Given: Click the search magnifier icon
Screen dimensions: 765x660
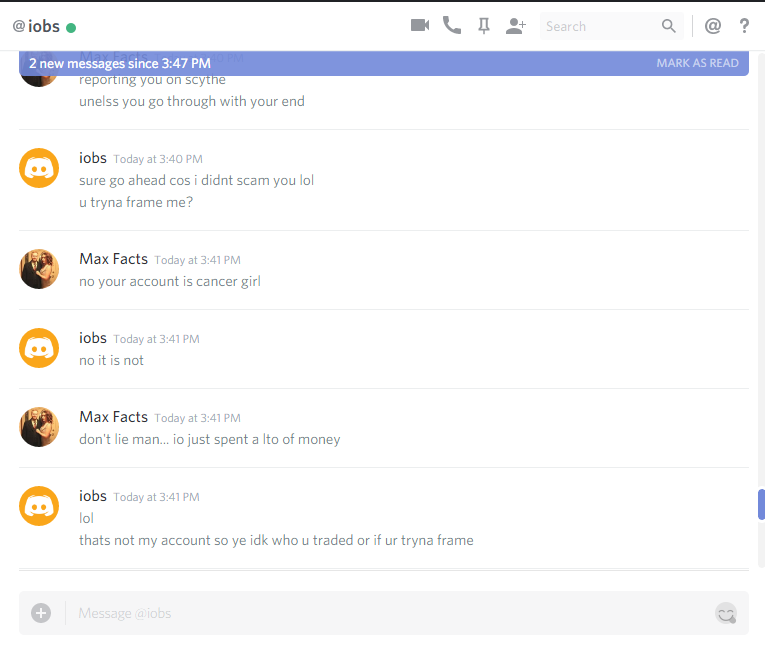Looking at the screenshot, I should point(669,26).
